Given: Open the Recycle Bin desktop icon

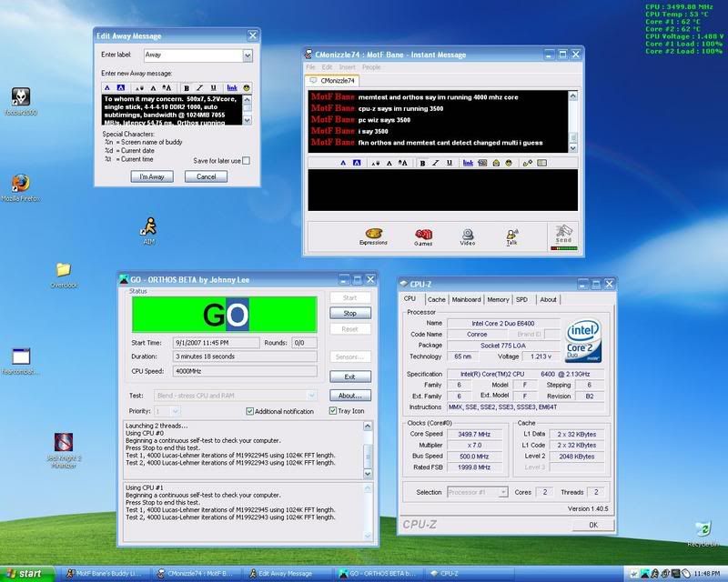Looking at the screenshot, I should [703, 534].
